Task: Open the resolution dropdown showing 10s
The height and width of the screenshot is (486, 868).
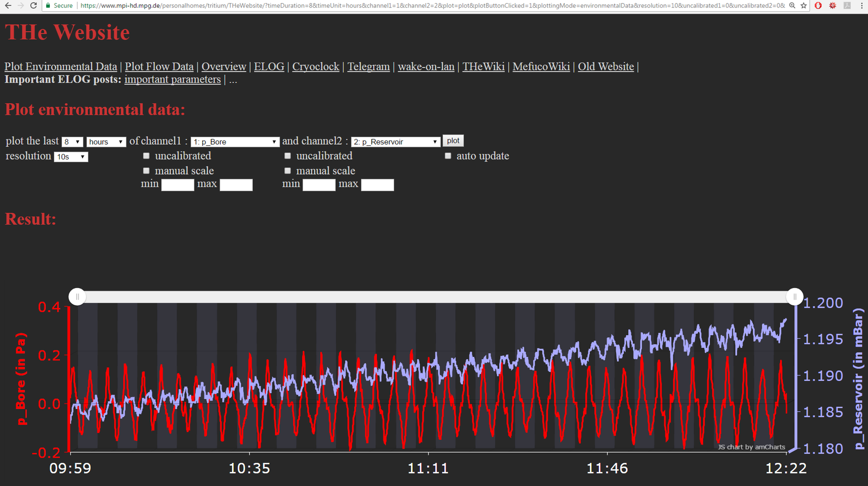Action: click(71, 157)
